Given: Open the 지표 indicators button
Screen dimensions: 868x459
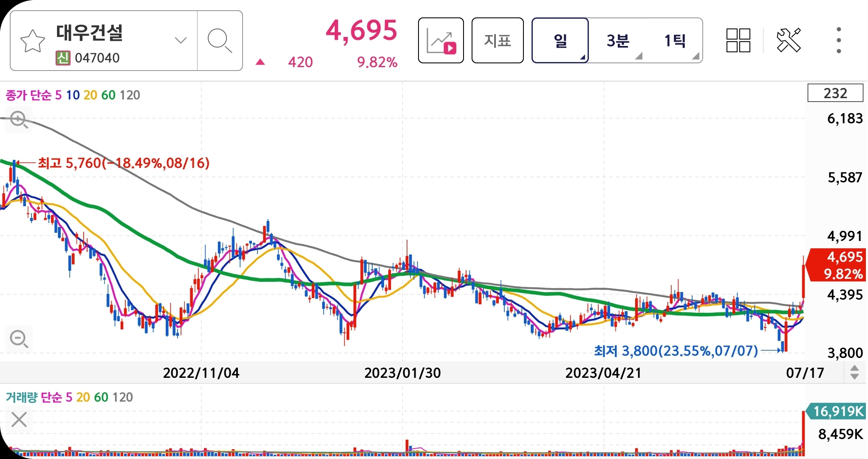Looking at the screenshot, I should tap(498, 40).
